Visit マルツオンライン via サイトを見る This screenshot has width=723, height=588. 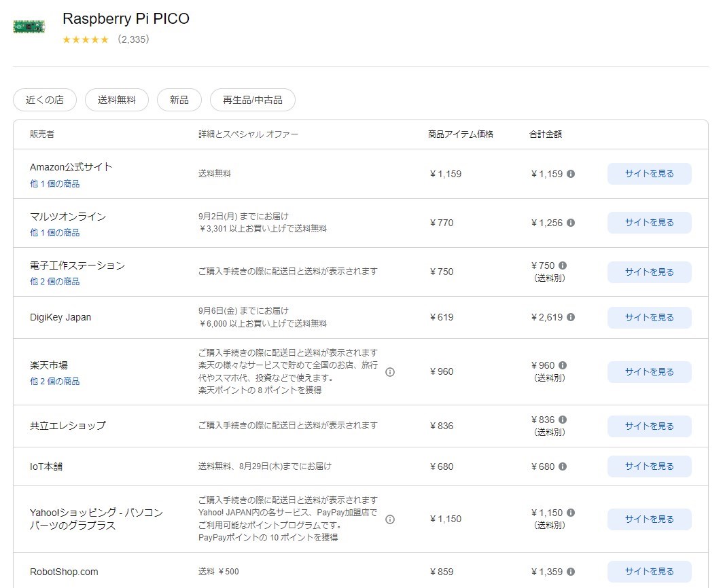[x=649, y=223]
